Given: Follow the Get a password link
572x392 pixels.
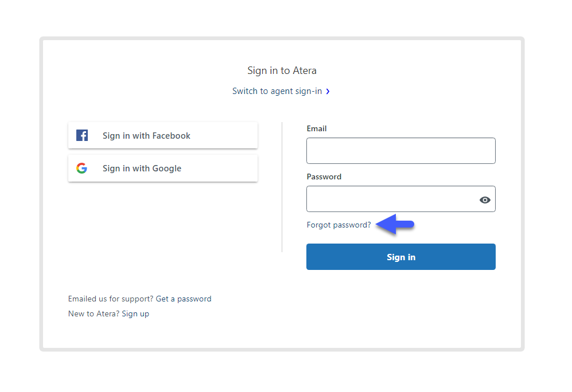Looking at the screenshot, I should click(184, 299).
